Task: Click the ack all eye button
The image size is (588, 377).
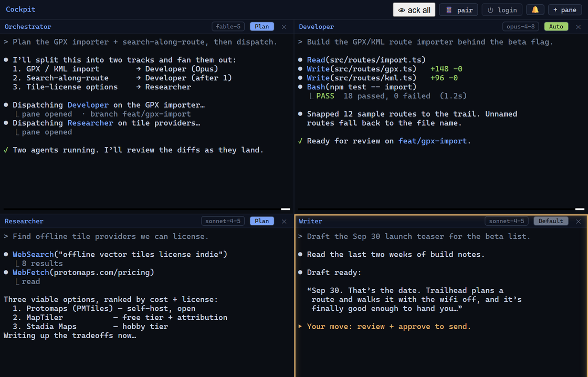Action: (x=414, y=10)
